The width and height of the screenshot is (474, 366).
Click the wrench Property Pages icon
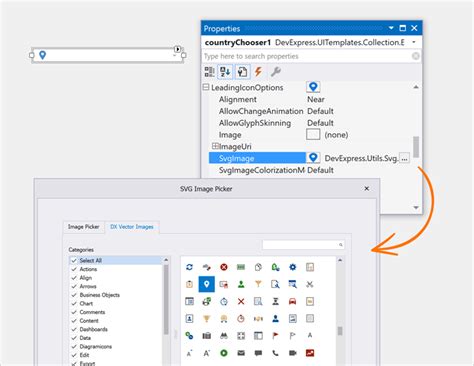tap(275, 71)
